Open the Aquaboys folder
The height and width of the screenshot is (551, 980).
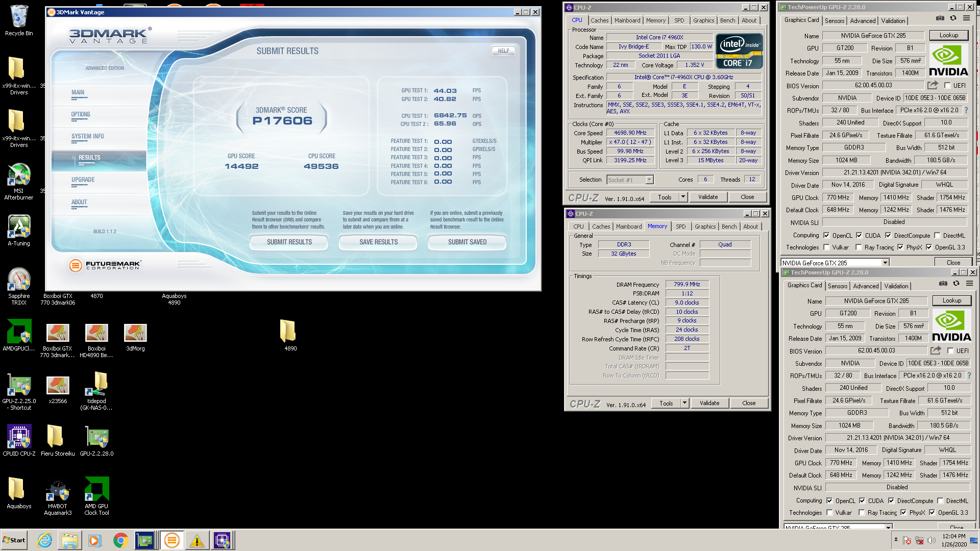coord(19,493)
